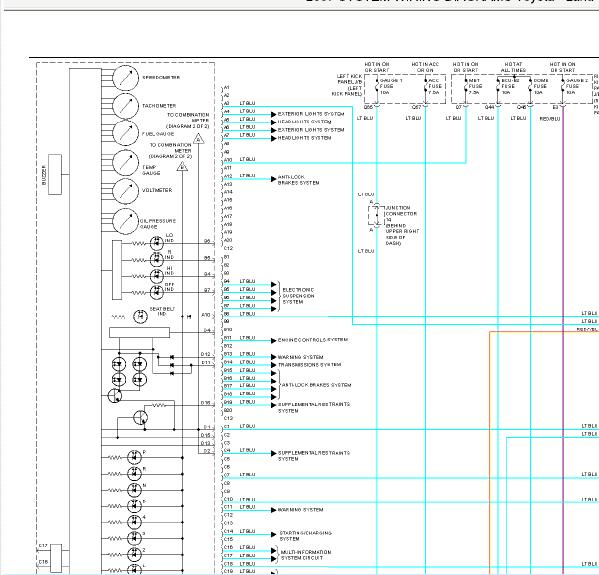Click the HI IND LED symbol
599x575 pixels.
(x=157, y=276)
